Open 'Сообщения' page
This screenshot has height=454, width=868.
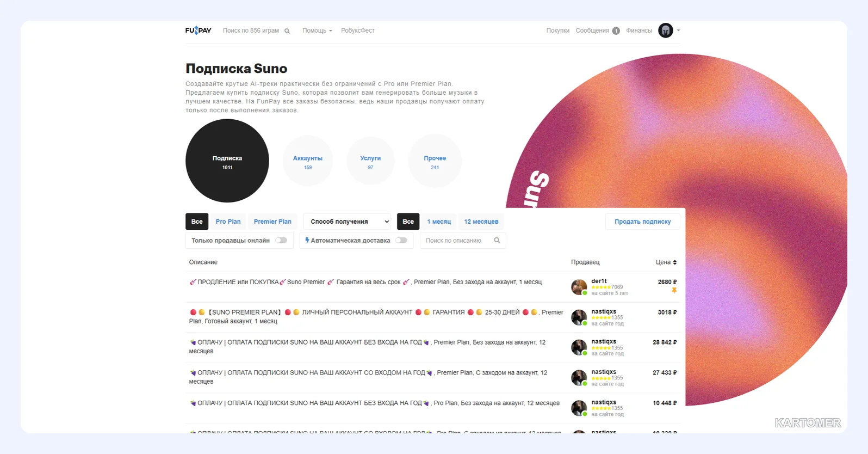pyautogui.click(x=592, y=30)
